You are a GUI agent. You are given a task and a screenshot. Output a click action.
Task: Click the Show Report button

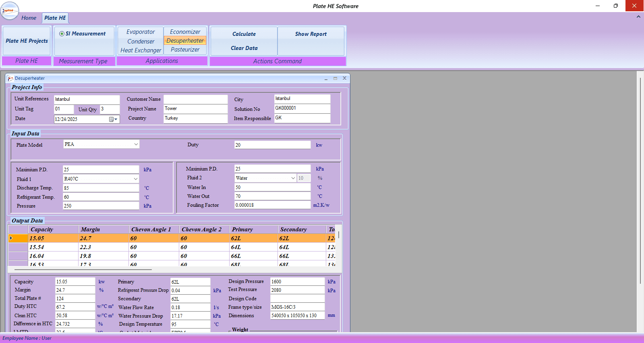(311, 34)
